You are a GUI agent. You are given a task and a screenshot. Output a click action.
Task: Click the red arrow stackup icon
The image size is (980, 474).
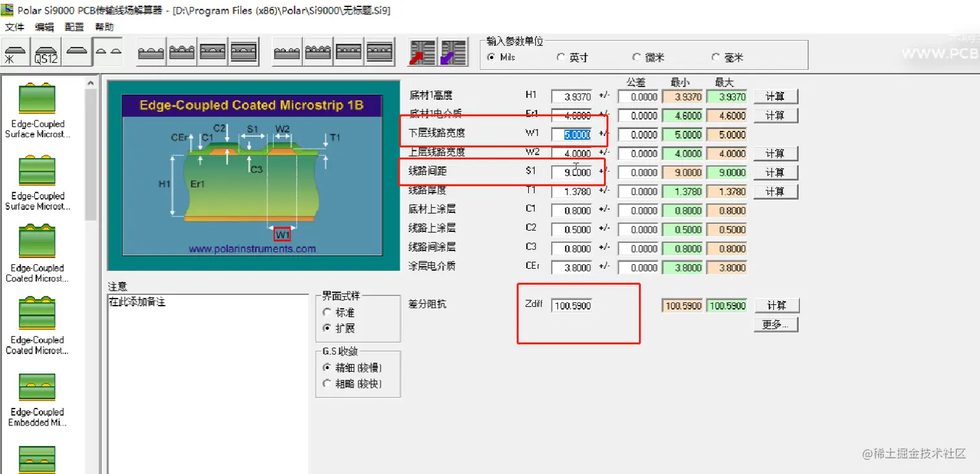point(422,52)
